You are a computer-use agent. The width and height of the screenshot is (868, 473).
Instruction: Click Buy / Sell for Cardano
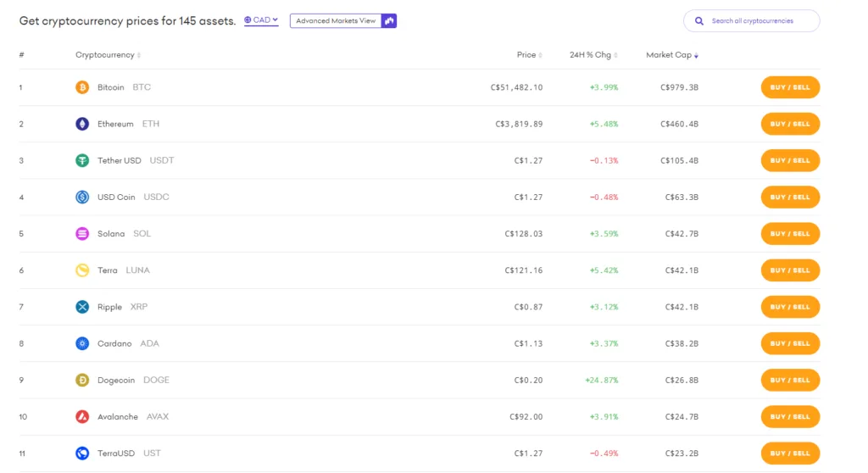tap(790, 343)
